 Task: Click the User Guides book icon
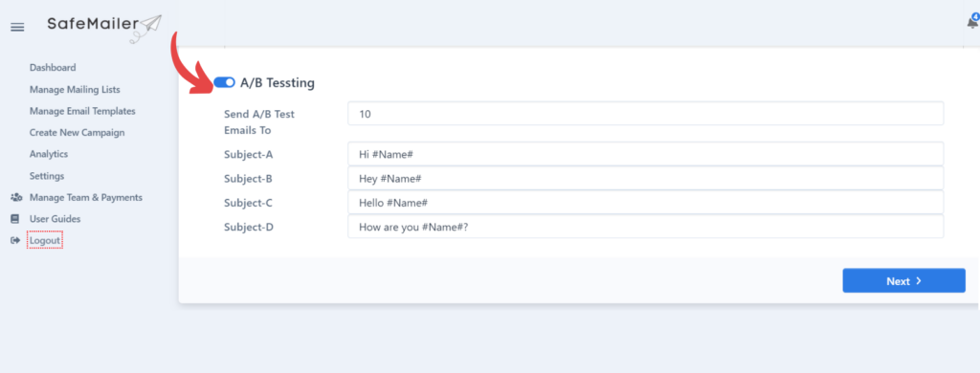(15, 219)
